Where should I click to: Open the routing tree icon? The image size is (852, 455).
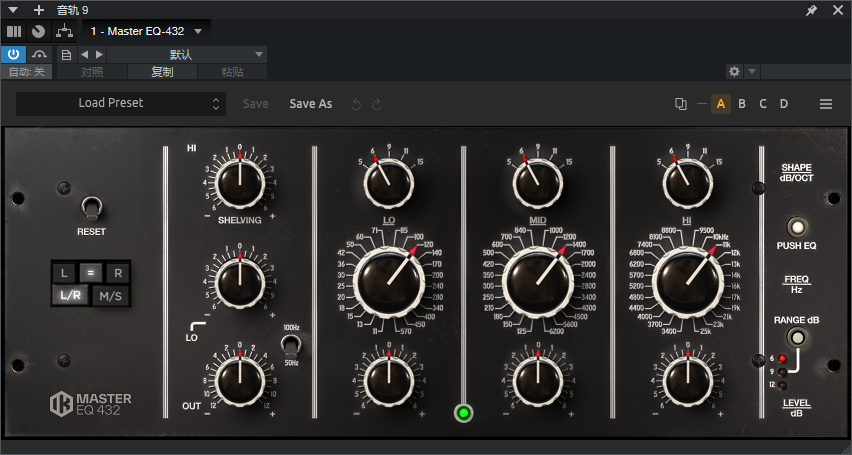click(64, 32)
